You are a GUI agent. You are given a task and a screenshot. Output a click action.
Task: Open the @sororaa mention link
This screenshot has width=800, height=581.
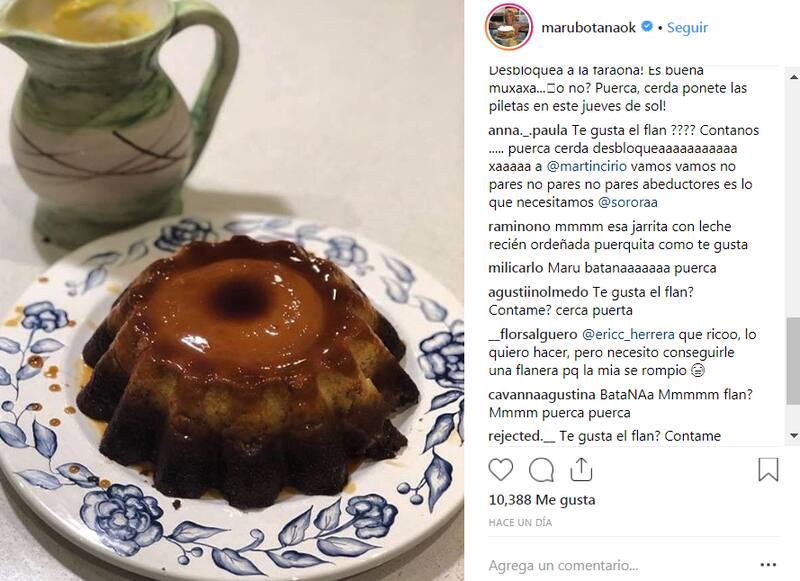[627, 203]
